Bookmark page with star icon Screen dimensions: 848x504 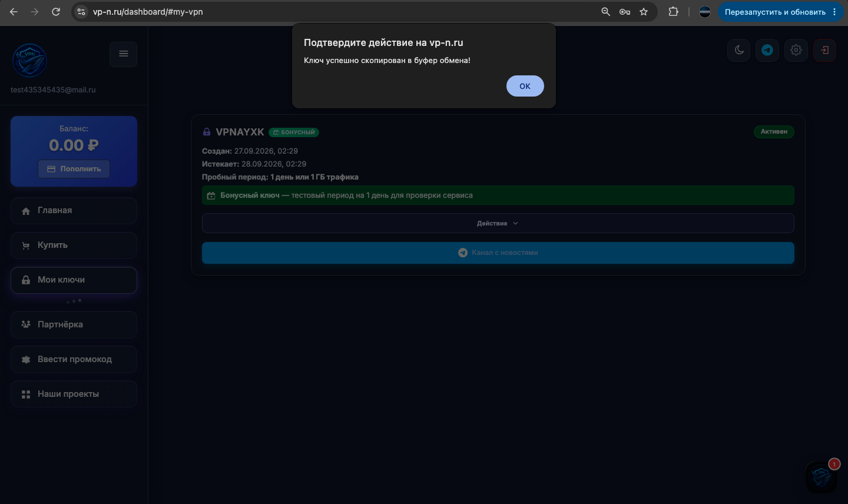coord(644,12)
